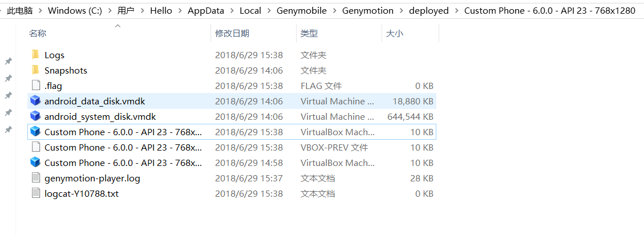Go to AppData in the address path
This screenshot has width=644, height=235.
[x=206, y=11]
